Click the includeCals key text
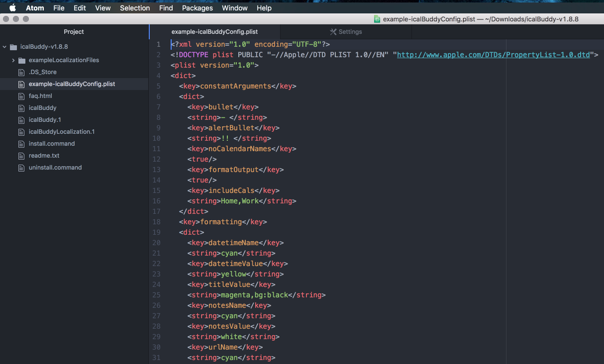Image resolution: width=604 pixels, height=364 pixels. [231, 190]
